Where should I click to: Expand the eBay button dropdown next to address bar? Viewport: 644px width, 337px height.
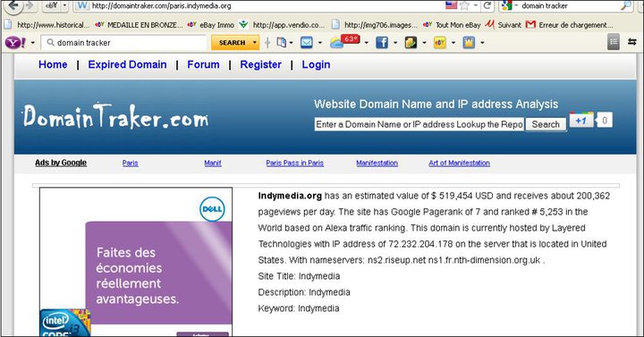tap(64, 5)
